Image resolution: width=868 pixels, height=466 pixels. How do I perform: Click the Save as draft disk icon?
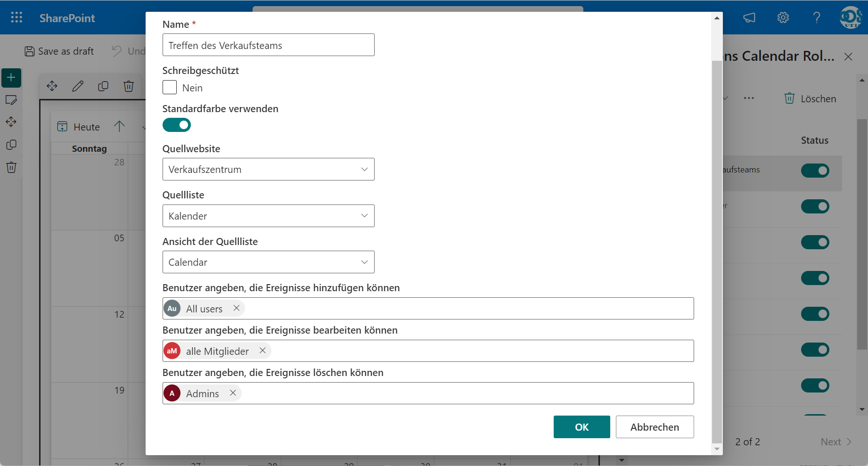[x=30, y=51]
